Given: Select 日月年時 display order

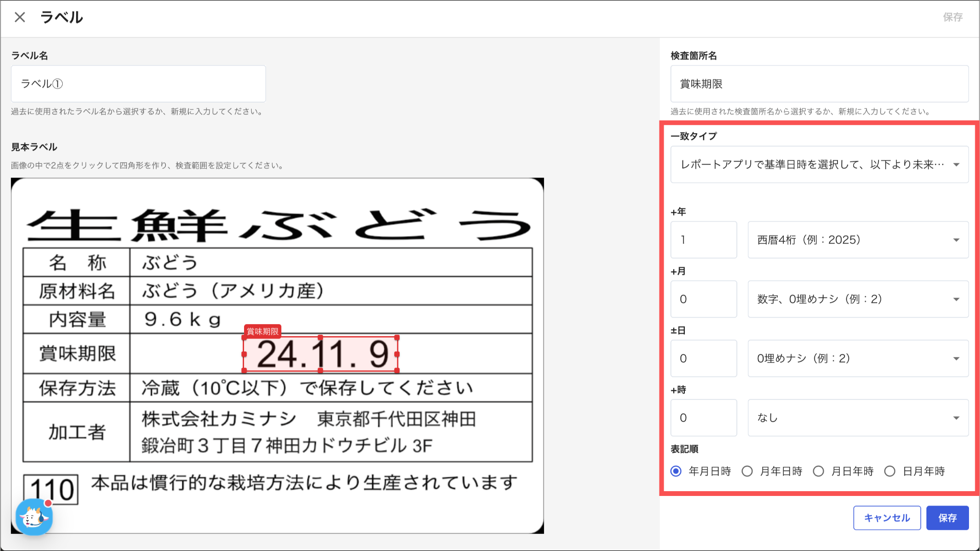Looking at the screenshot, I should (890, 471).
